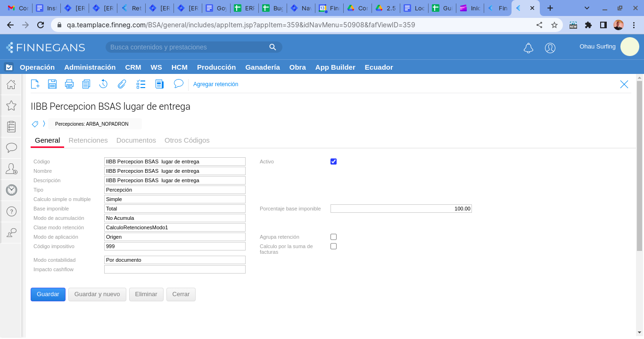Click the paperclip attachment icon
Screen dimensions: 644x339
click(122, 84)
